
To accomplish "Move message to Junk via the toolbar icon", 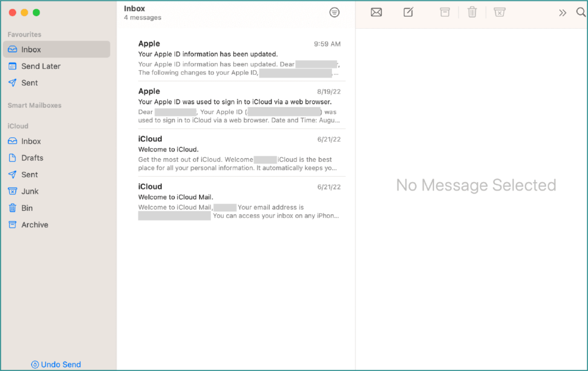I will click(499, 11).
